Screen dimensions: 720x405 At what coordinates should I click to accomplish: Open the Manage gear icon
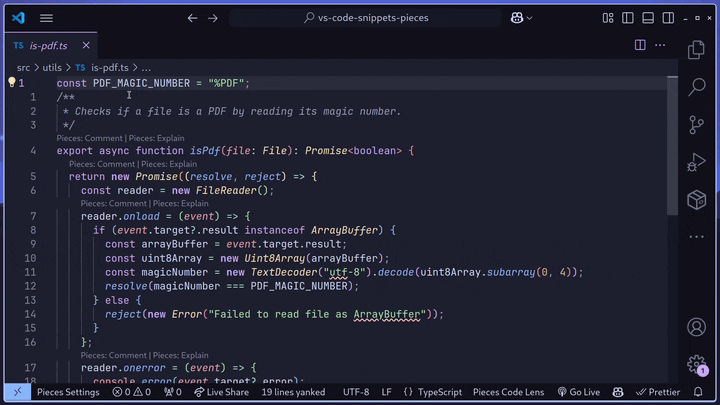697,365
